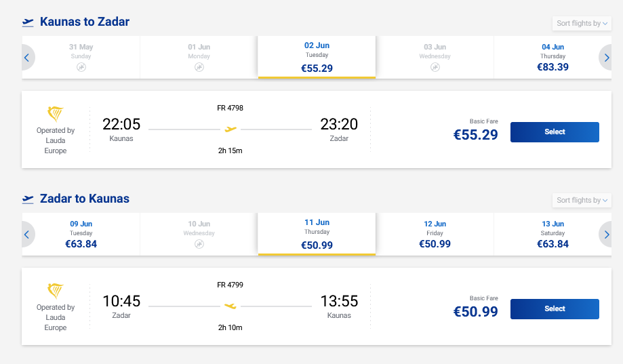The width and height of the screenshot is (623, 364).
Task: Show later outbound dates with the right arrow
Action: click(605, 58)
